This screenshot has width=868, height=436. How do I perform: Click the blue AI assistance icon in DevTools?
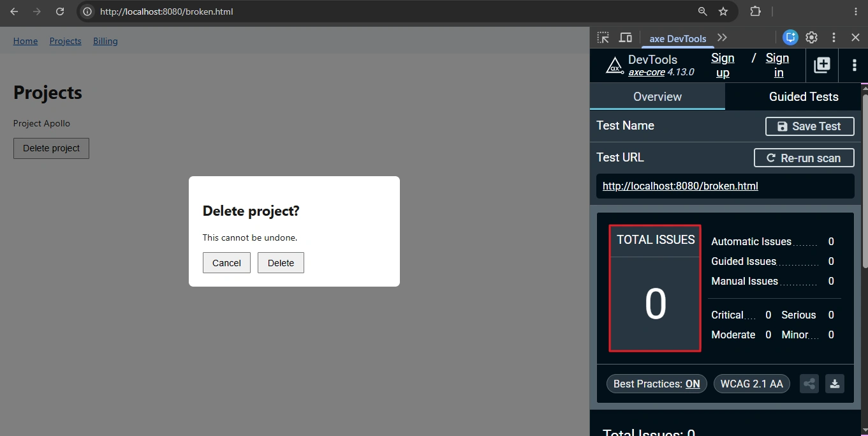click(x=791, y=38)
